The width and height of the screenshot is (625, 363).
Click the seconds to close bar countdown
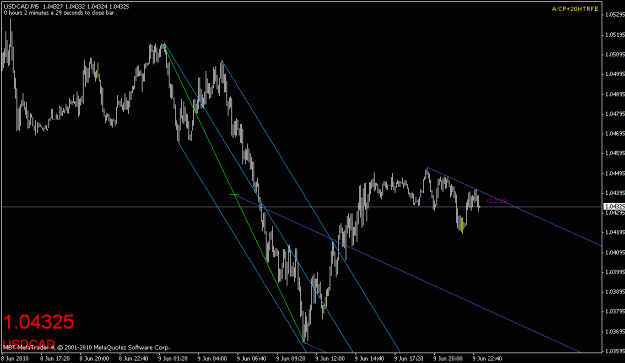pos(59,13)
